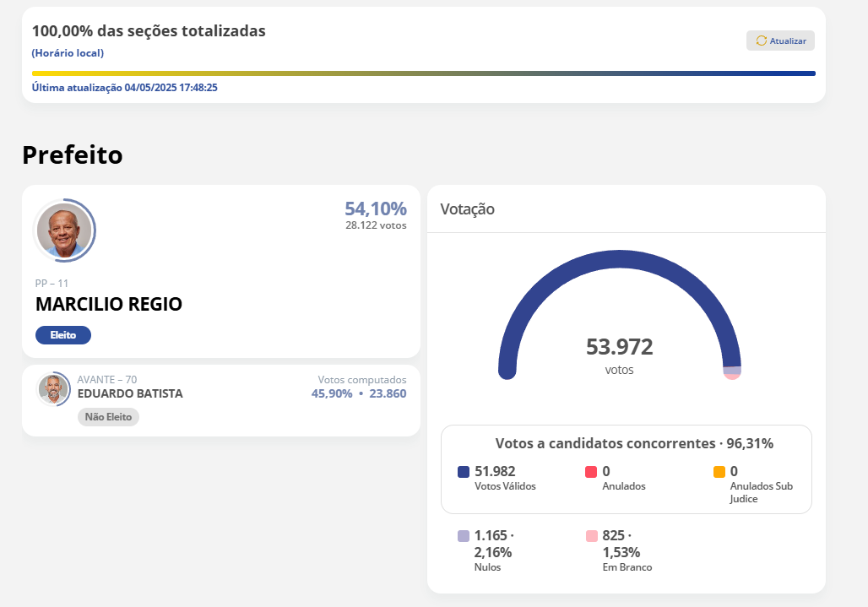Click the refresh arrows icon in Atualizar
The height and width of the screenshot is (607, 868).
coord(761,41)
